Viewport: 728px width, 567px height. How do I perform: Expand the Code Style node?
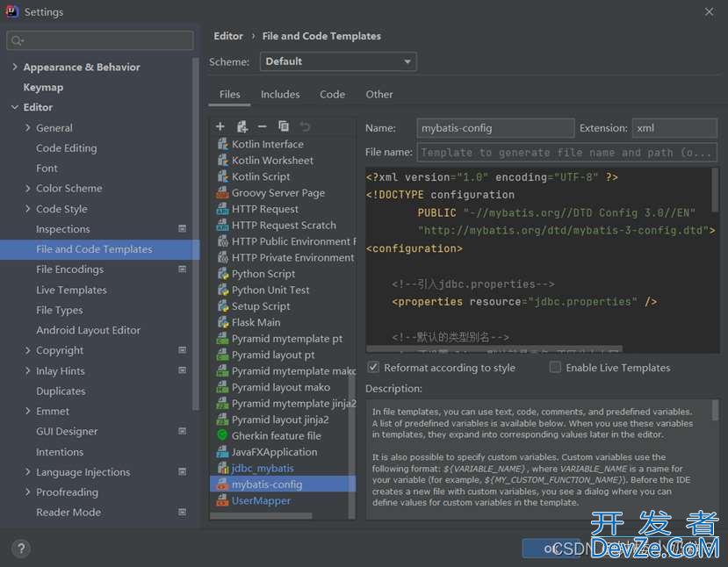click(28, 209)
